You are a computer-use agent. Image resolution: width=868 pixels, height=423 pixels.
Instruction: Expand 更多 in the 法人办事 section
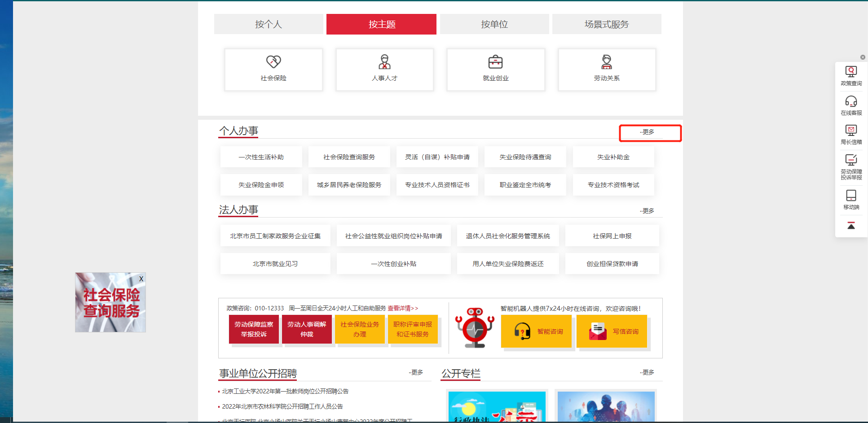pyautogui.click(x=648, y=211)
